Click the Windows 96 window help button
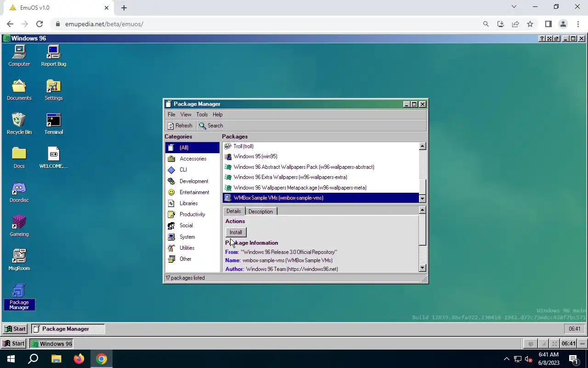The height and width of the screenshot is (368, 588). 542,39
